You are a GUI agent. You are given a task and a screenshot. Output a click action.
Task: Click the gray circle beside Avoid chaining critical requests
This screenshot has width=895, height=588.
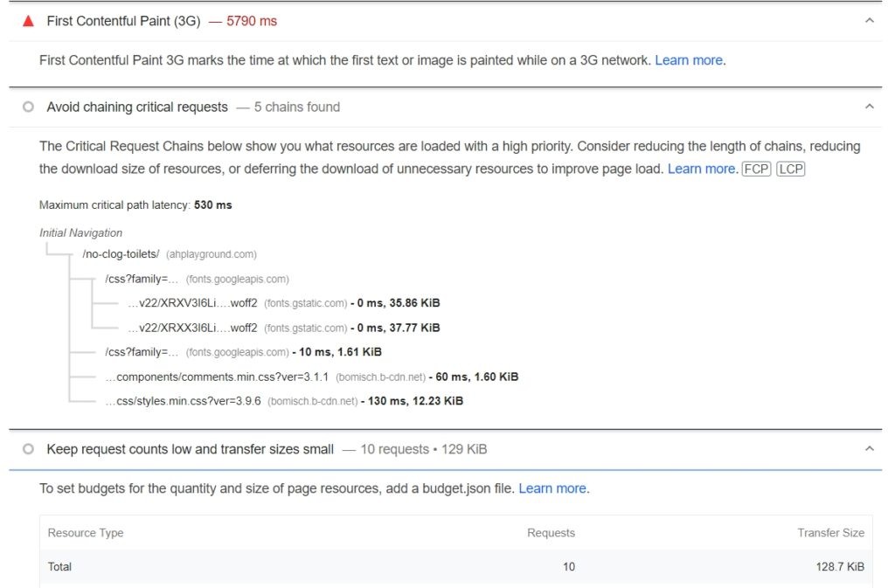(x=29, y=107)
